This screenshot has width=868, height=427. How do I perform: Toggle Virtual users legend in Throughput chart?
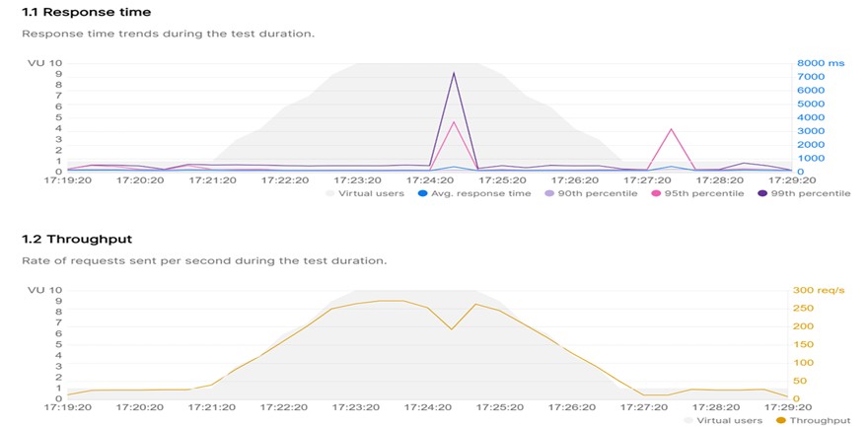click(x=723, y=420)
